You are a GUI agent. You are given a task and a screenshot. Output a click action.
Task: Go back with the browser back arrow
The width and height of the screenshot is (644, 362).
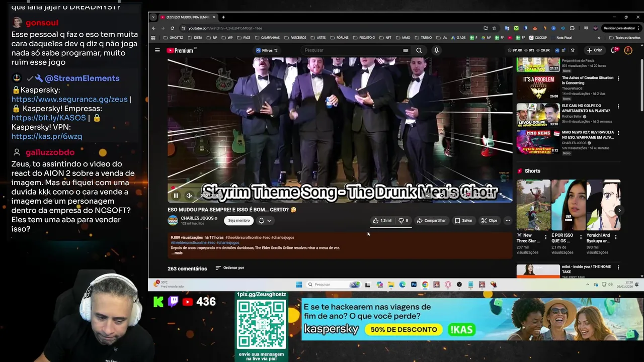[x=154, y=28]
